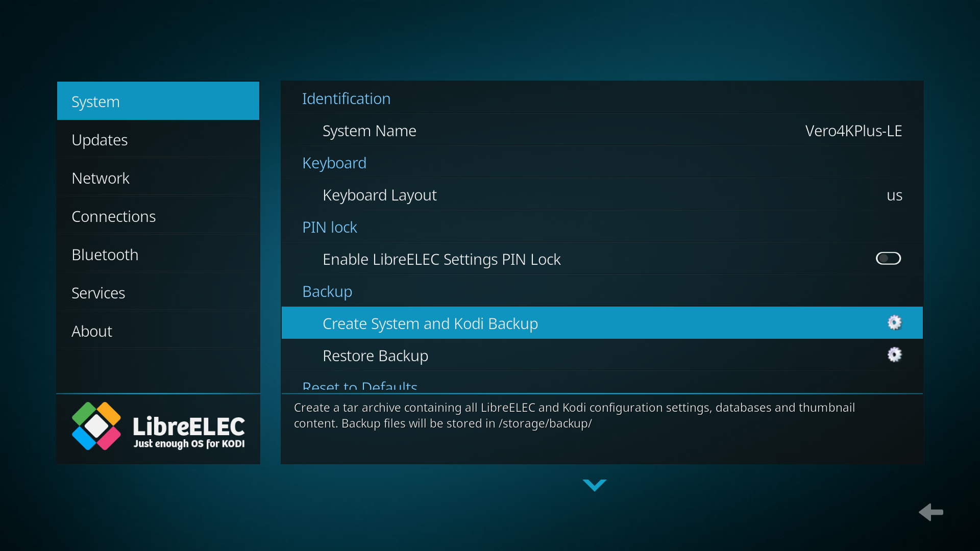Click Restore Backup option
This screenshot has height=551, width=980.
[375, 356]
